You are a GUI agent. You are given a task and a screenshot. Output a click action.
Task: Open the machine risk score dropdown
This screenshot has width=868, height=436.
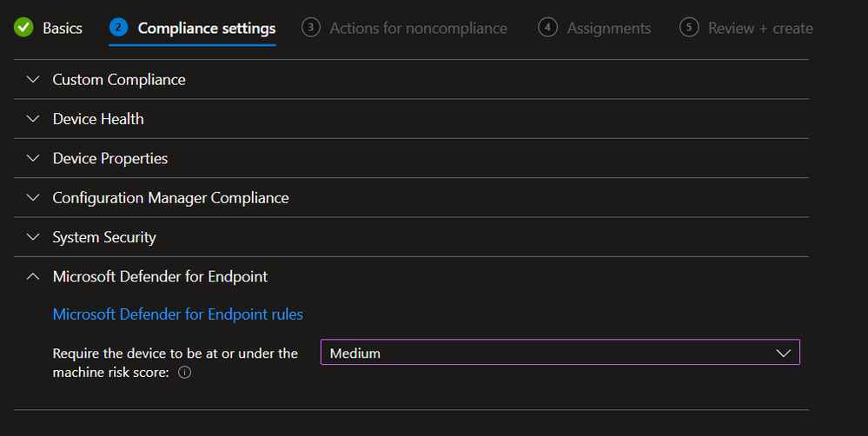point(560,353)
